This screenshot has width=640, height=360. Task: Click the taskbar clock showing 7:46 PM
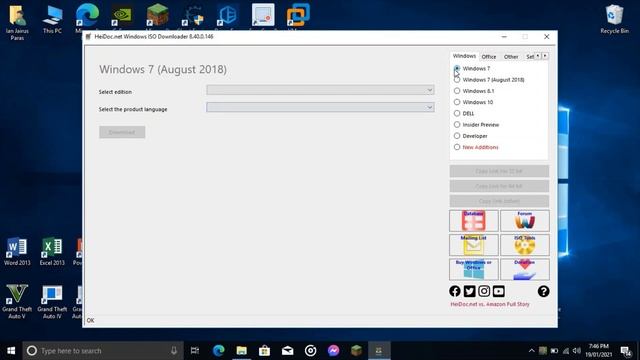click(x=599, y=351)
